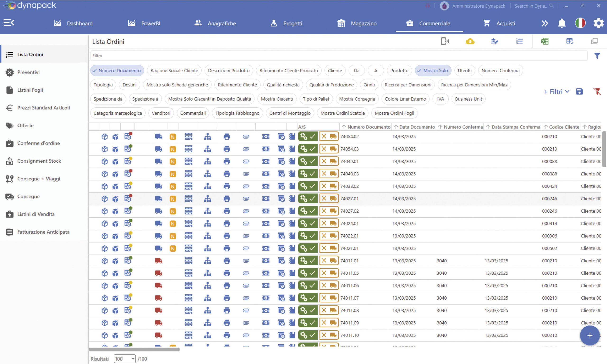The image size is (607, 364).
Task: Enable Mostra Ordini Scatole filter chip
Action: pos(343,113)
